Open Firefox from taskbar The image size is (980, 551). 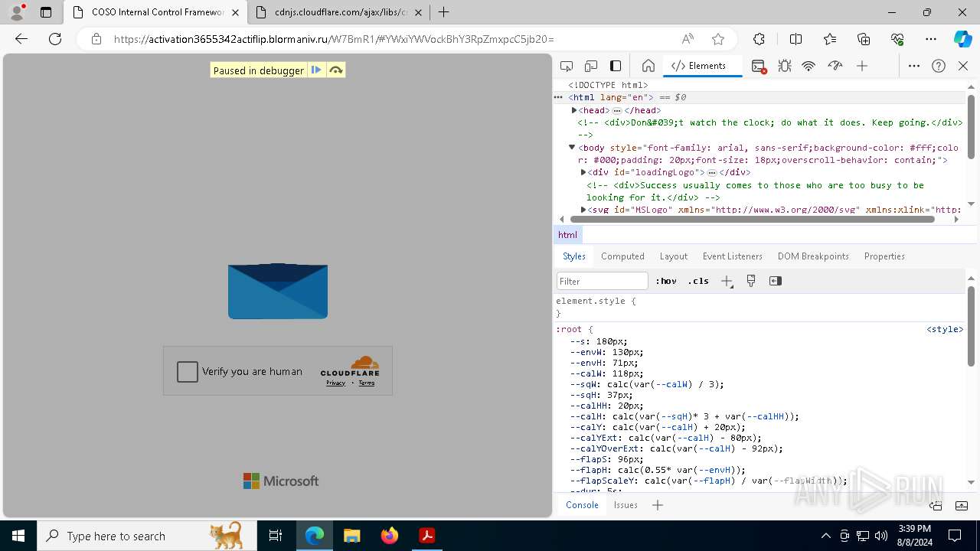(390, 536)
